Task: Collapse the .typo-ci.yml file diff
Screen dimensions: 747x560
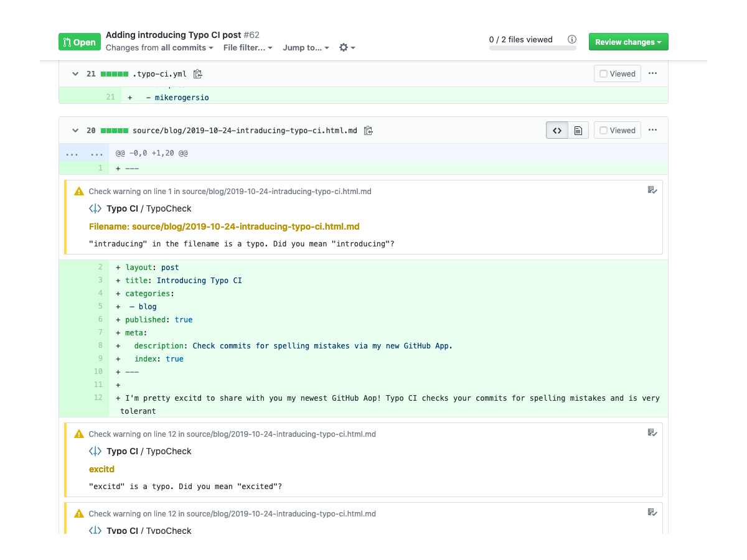Action: pos(75,74)
